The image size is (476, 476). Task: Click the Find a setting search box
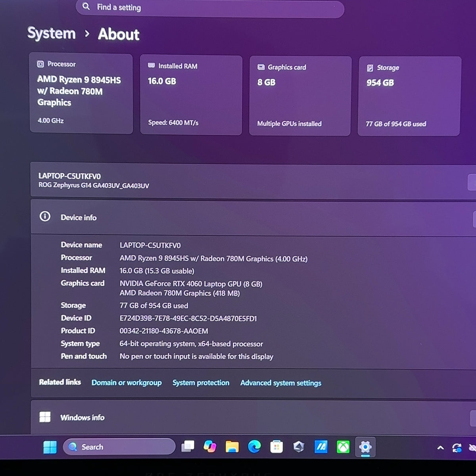210,8
